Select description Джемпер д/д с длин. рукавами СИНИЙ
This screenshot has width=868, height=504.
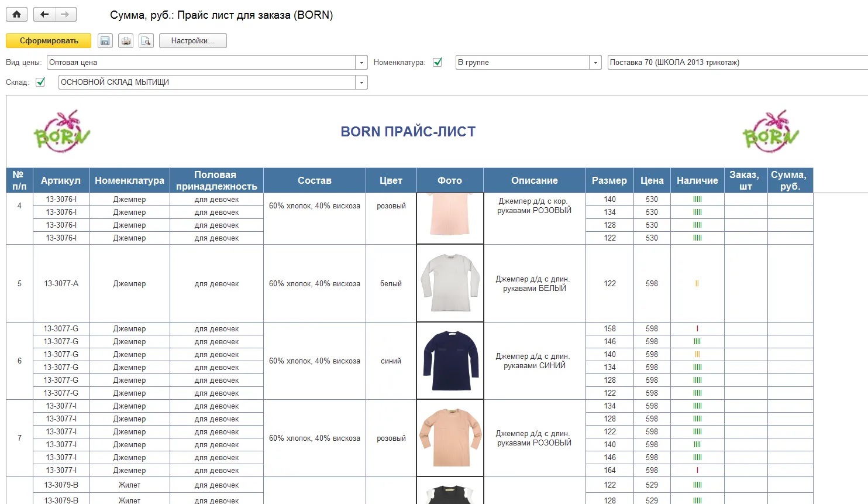[535, 361]
